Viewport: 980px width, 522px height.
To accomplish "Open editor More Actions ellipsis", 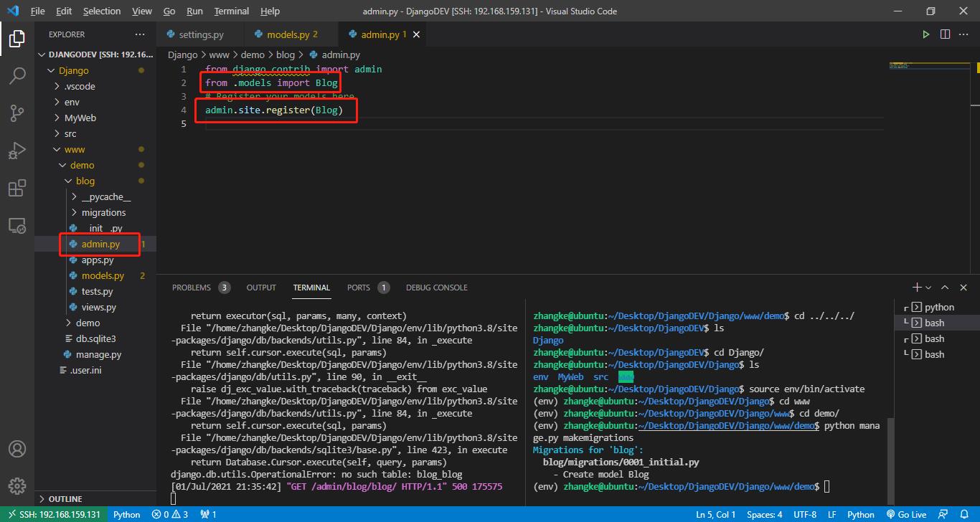I will pos(965,34).
